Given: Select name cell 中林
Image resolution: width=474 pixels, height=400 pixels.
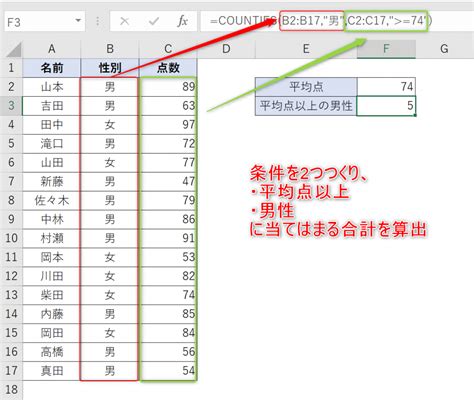Looking at the screenshot, I should pos(52,219).
